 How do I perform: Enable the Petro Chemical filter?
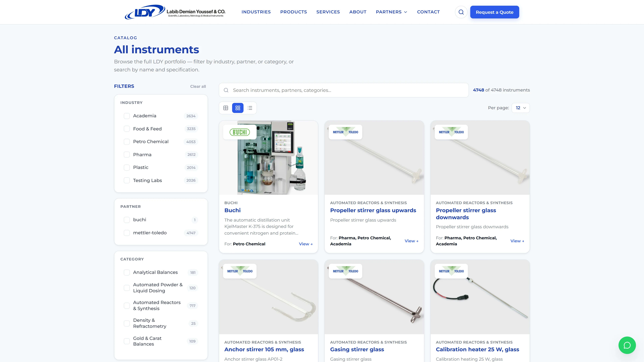point(127,142)
